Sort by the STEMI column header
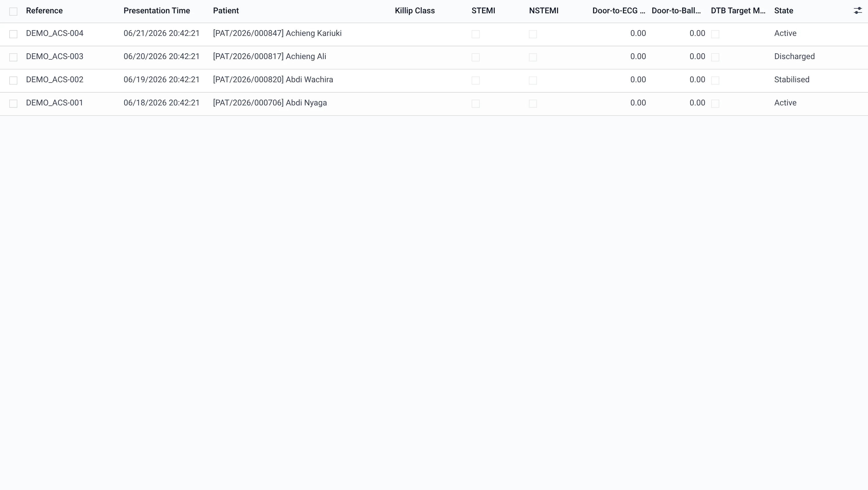Screen dimensions: 868x490 [483, 11]
